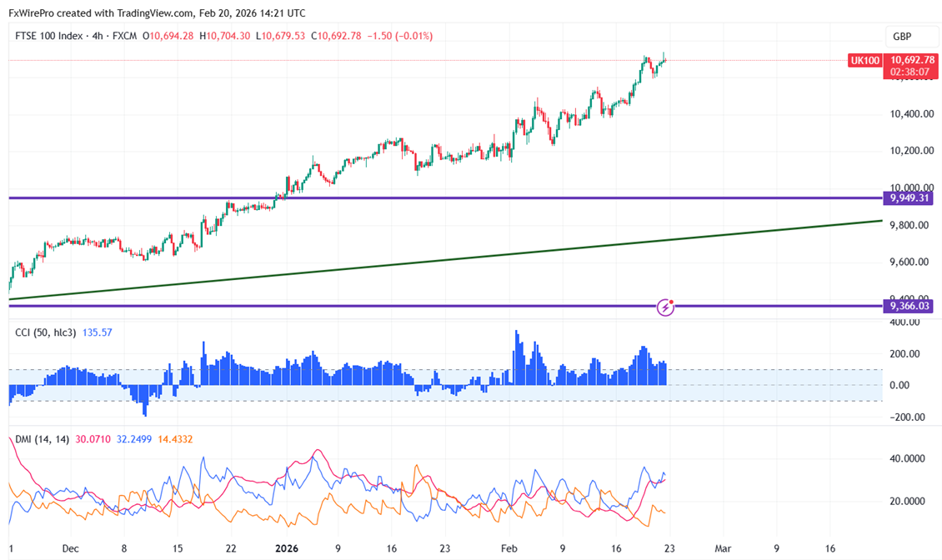The width and height of the screenshot is (942, 560).
Task: Click the 10,400.00 price axis label
Action: pos(911,113)
